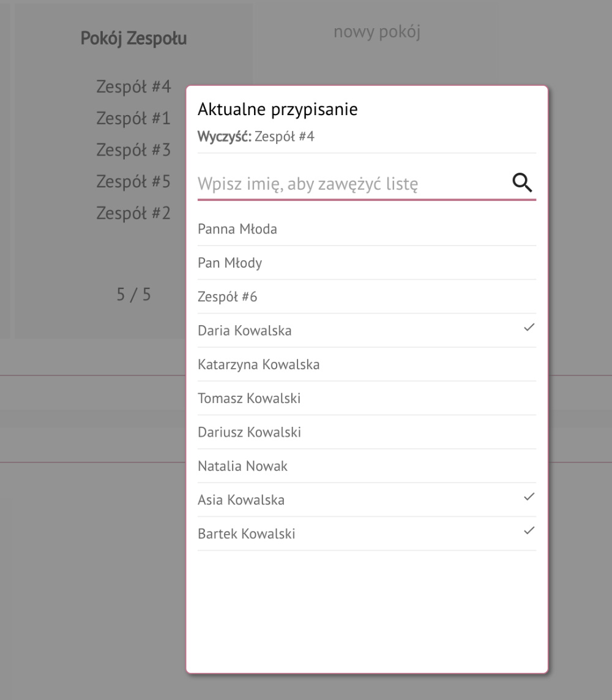Pick Tomasz Kowalski from the list
This screenshot has height=700, width=612.
(367, 398)
